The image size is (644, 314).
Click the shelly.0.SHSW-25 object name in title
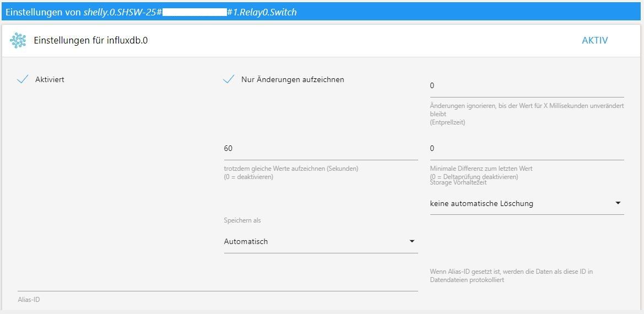tap(121, 12)
